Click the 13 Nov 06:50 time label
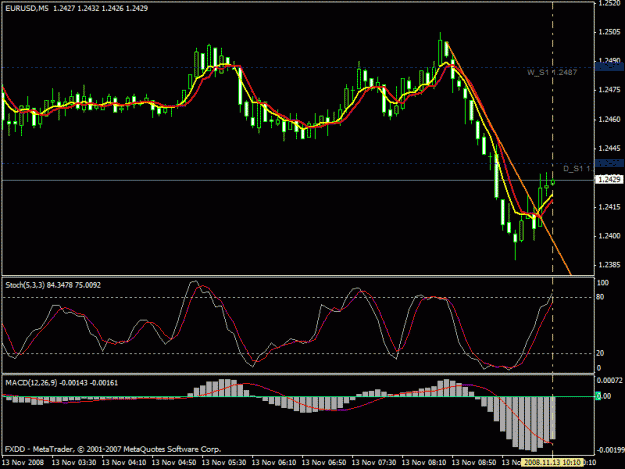 point(324,463)
